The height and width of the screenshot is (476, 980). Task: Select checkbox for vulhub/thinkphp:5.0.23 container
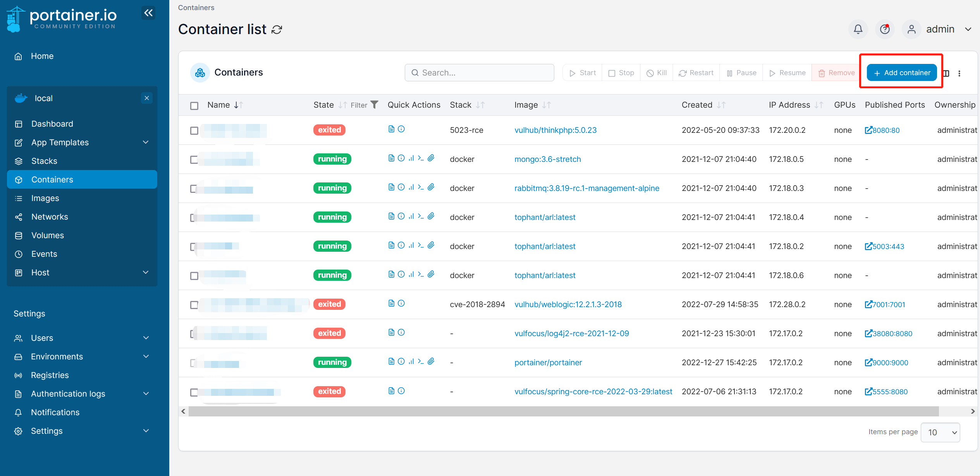coord(194,131)
